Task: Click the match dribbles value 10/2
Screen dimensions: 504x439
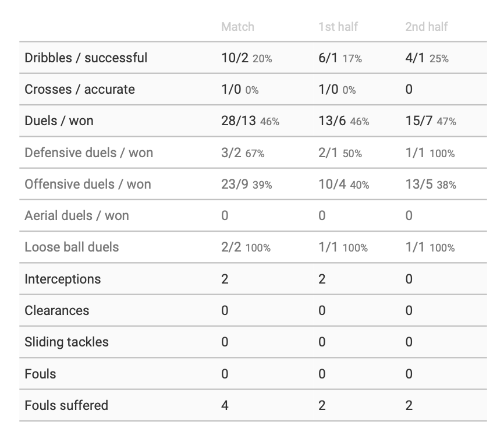Action: 235,58
